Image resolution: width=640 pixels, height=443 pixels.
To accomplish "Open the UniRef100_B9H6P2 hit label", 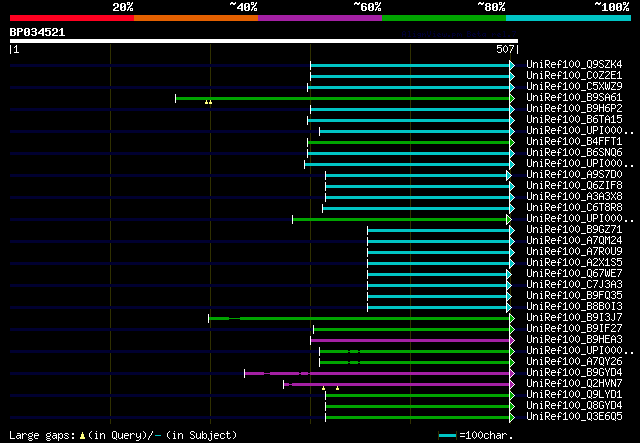I will (574, 109).
